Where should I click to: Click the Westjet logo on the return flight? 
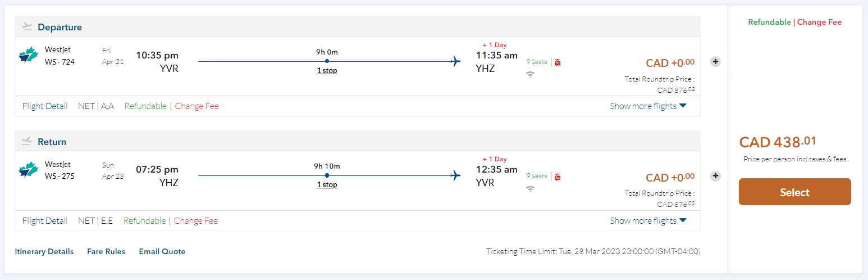pyautogui.click(x=29, y=170)
